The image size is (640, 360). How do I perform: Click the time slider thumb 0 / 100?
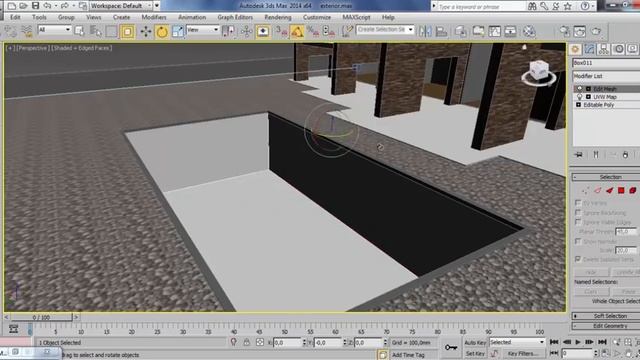[41, 317]
